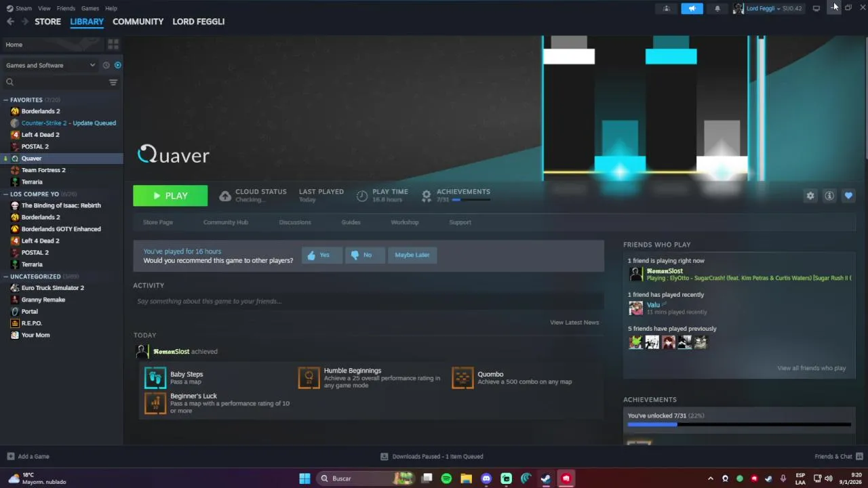Click the Quombo achievement icon
Screen dimensions: 868x488
pos(462,378)
